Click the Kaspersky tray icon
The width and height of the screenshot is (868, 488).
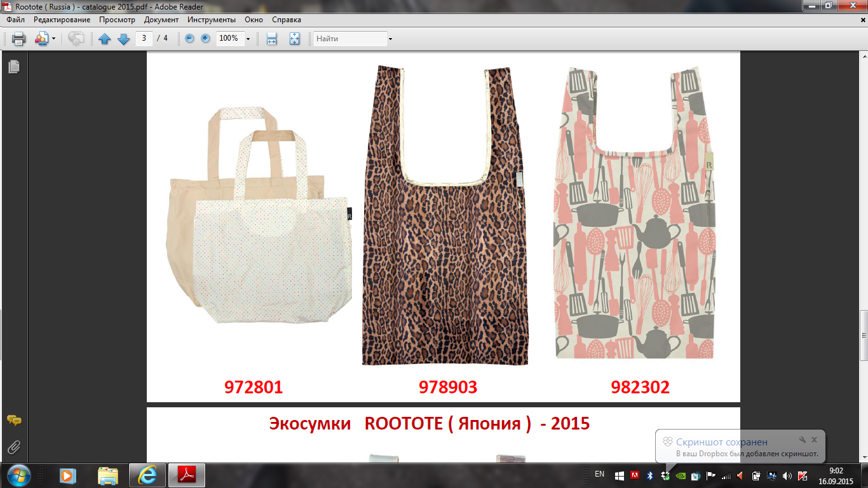[803, 475]
